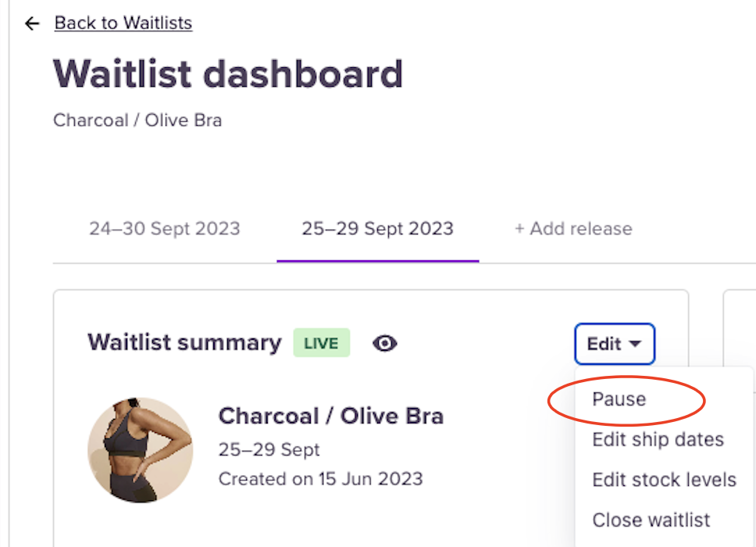Click the Charcoal / Olive Bra subtitle under heading
This screenshot has height=547, width=756.
tap(137, 120)
